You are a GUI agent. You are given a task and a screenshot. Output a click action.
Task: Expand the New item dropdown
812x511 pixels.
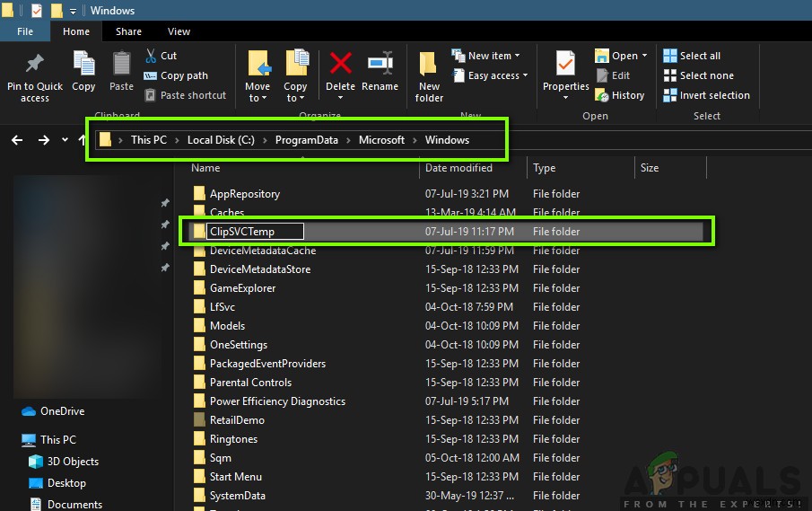tap(485, 56)
